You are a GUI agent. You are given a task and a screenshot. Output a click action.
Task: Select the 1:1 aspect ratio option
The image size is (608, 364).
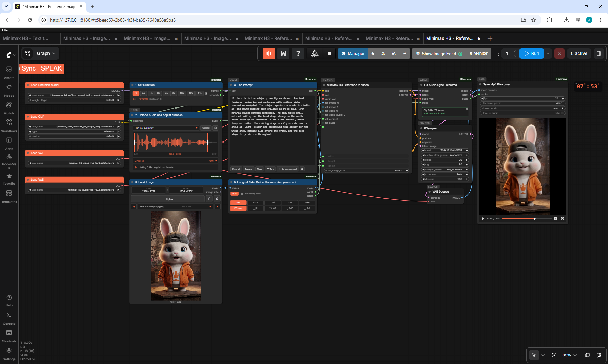256,208
